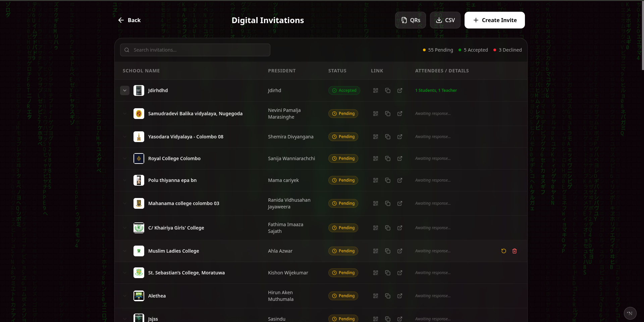
Task: Show QR code for Mahanama college row
Action: click(375, 203)
